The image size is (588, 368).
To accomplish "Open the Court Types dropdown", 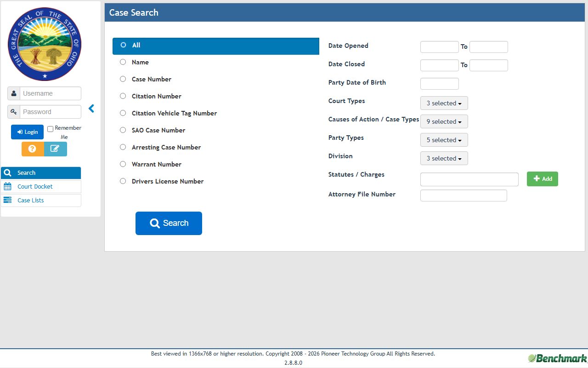I will coord(444,103).
